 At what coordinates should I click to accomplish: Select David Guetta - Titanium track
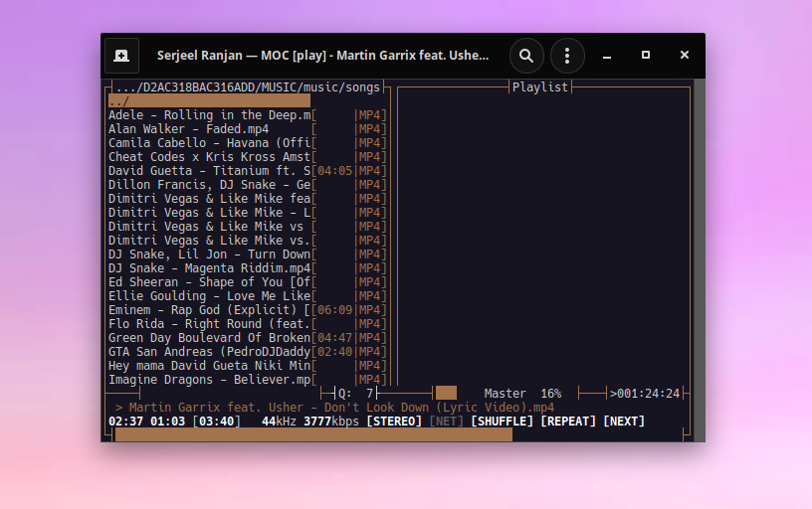(209, 171)
